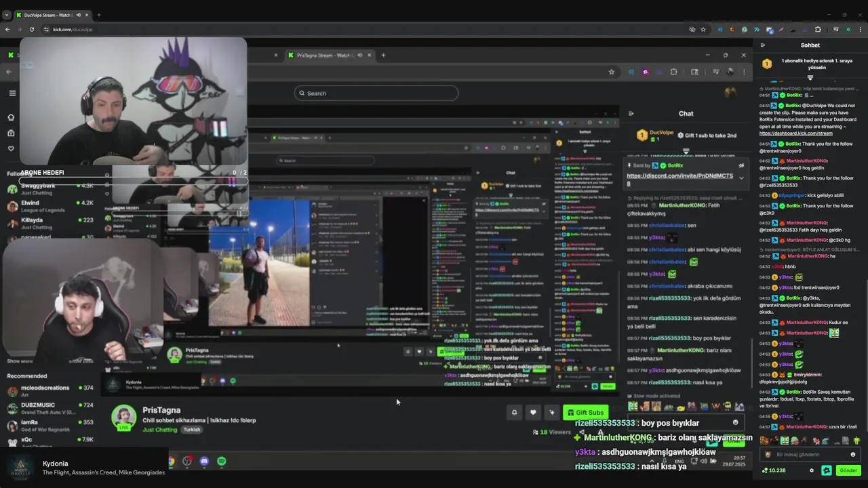This screenshot has height=488, width=868.
Task: Open the discord.com/invite link in chat
Action: [x=679, y=179]
